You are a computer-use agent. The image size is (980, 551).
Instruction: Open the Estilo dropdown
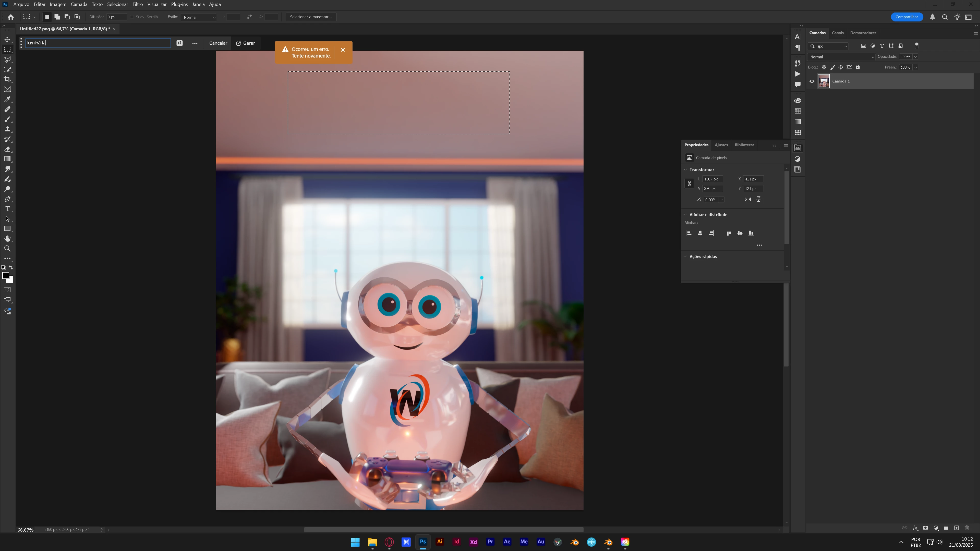click(199, 17)
